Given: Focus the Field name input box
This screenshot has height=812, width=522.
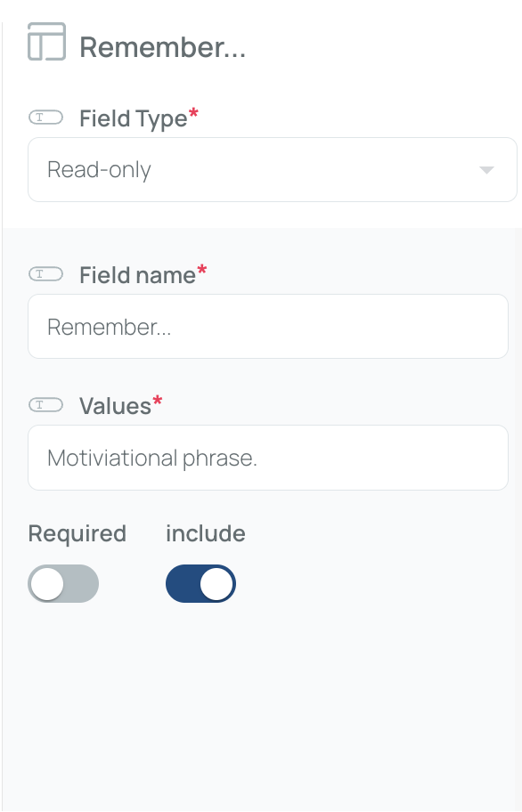Looking at the screenshot, I should [268, 326].
